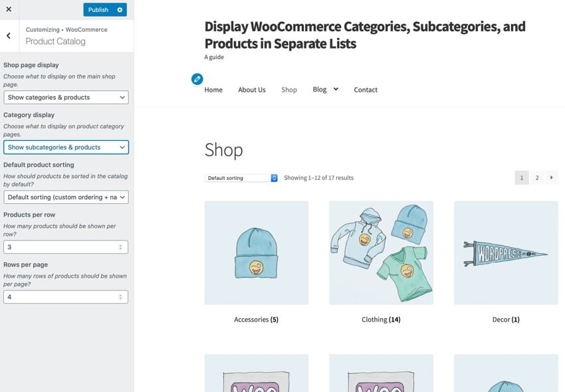Click the blue pencil edit icon
This screenshot has width=565, height=392.
(x=197, y=78)
